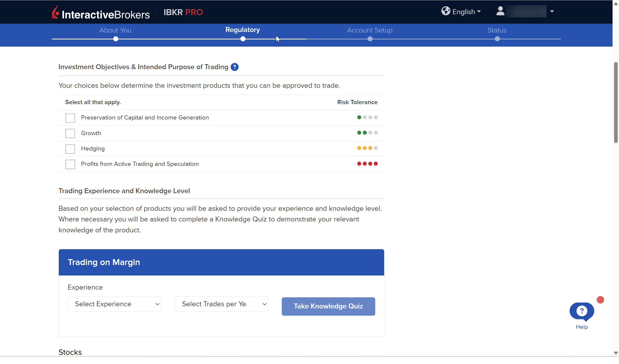
Task: Tick the Hedging checkbox
Action: (70, 149)
